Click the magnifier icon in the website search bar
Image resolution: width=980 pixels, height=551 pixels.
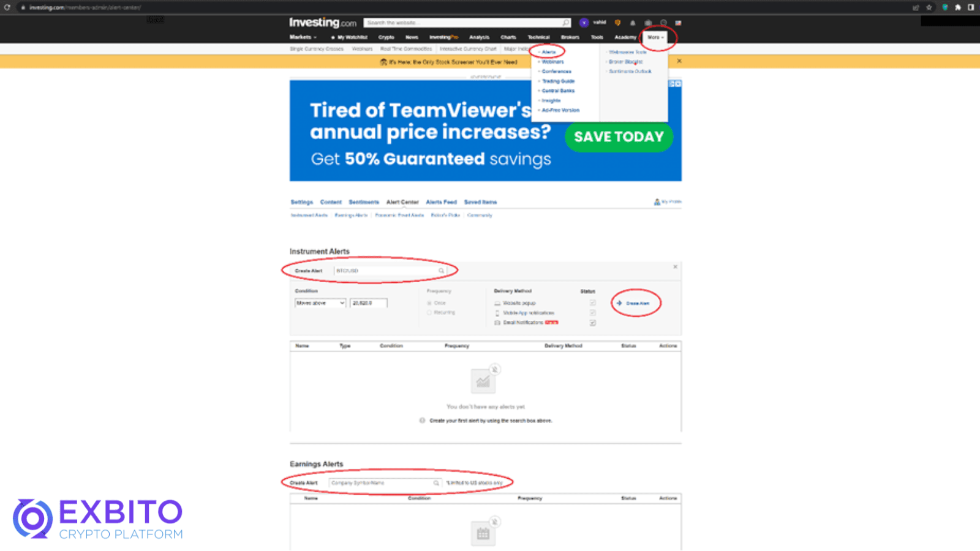(566, 23)
